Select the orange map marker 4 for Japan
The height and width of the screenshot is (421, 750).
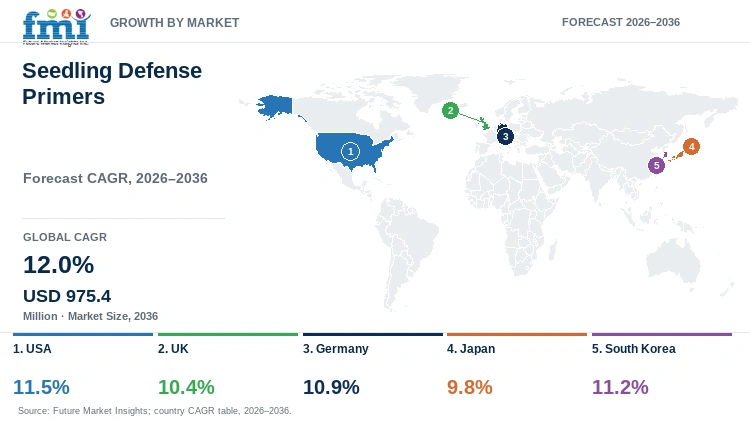(691, 146)
